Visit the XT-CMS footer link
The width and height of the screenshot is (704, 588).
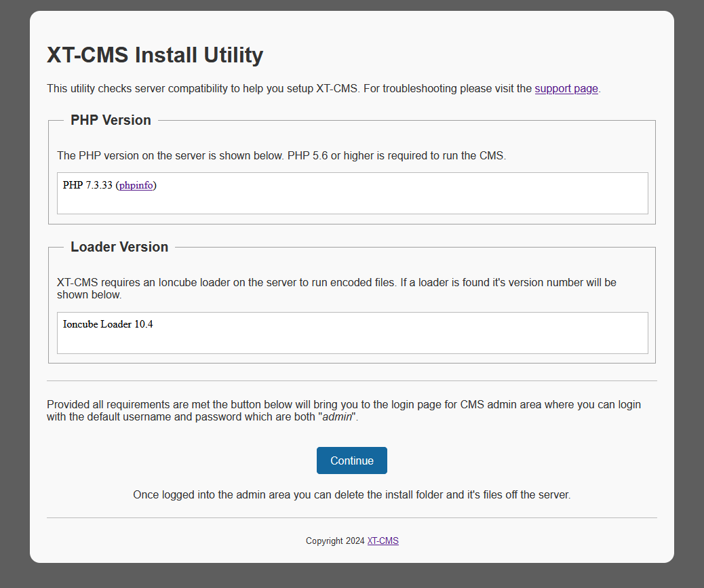pyautogui.click(x=383, y=541)
